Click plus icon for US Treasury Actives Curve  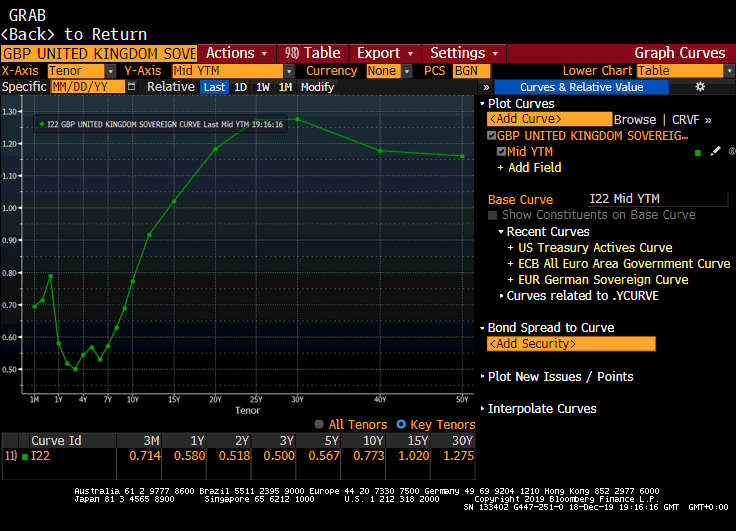pos(511,248)
